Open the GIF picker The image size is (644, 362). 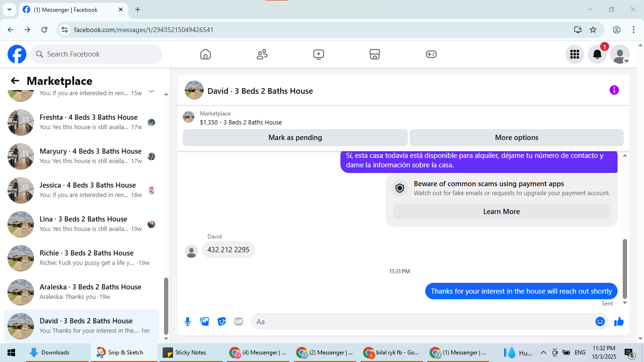point(239,321)
